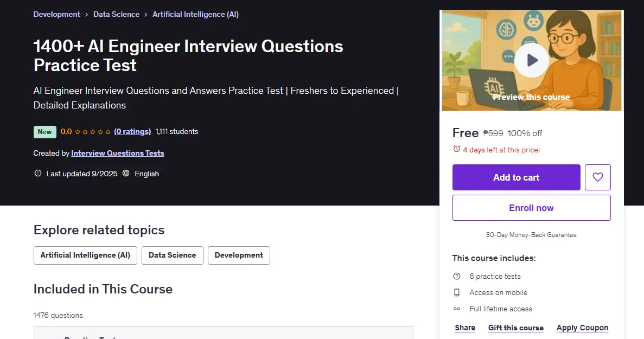Viewport: 644px width, 339px height.
Task: Click the Access on mobile text
Action: (498, 292)
